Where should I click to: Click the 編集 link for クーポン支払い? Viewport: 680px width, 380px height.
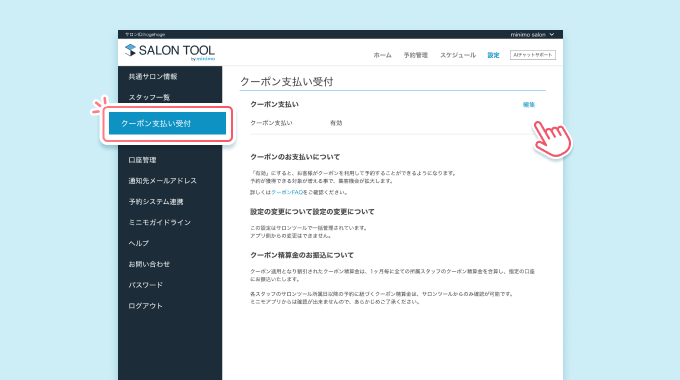[529, 105]
